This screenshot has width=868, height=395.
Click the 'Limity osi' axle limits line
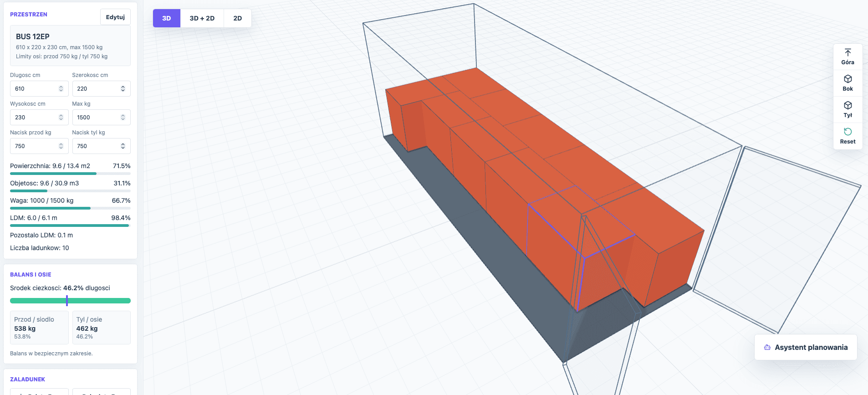(62, 56)
